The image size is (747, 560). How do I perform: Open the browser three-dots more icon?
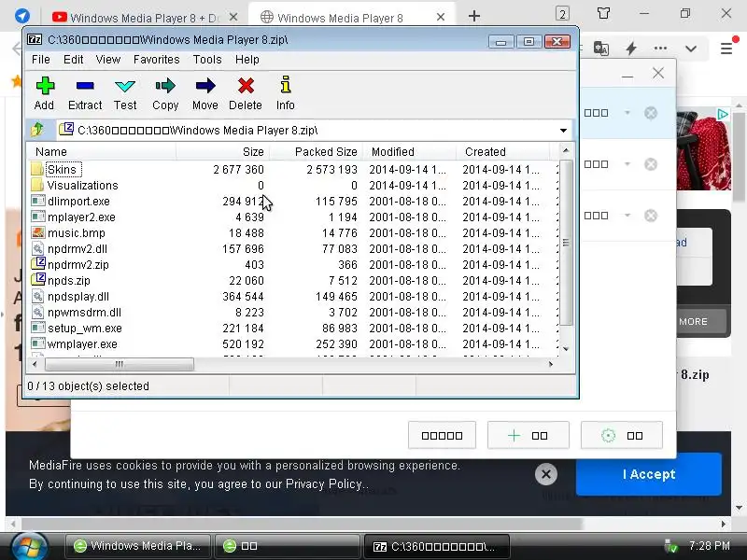tap(660, 49)
